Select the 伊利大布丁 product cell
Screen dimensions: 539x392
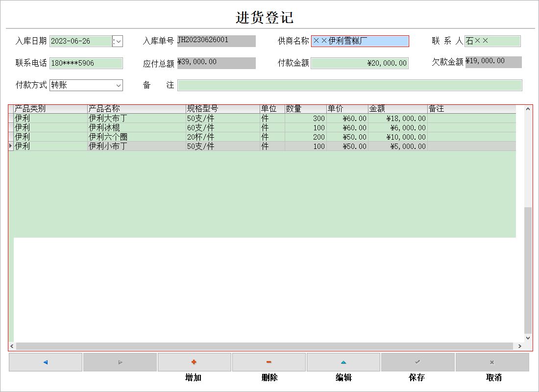pyautogui.click(x=137, y=118)
